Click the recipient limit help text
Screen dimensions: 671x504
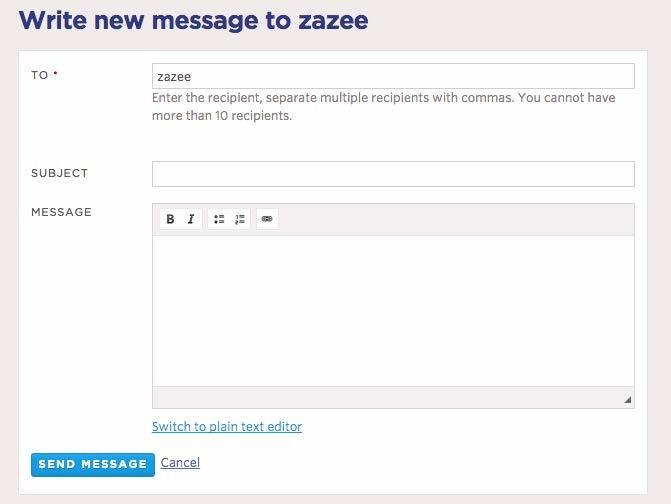383,107
